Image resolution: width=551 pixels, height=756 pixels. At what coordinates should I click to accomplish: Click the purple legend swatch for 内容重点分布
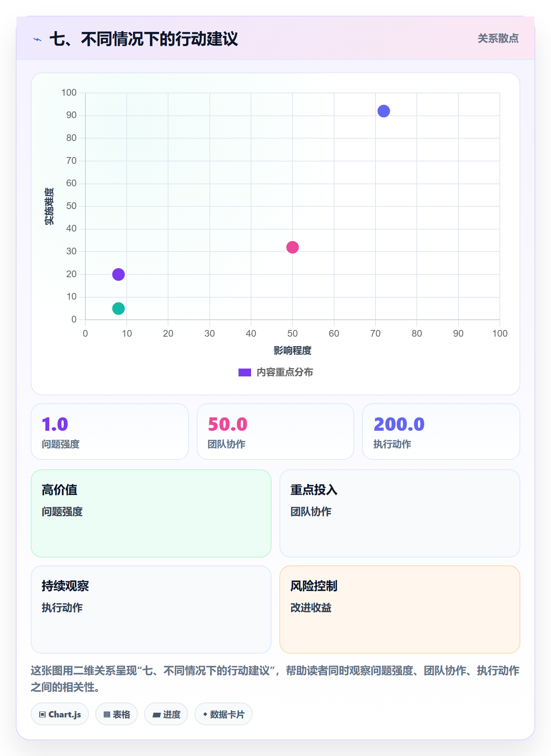tap(244, 372)
